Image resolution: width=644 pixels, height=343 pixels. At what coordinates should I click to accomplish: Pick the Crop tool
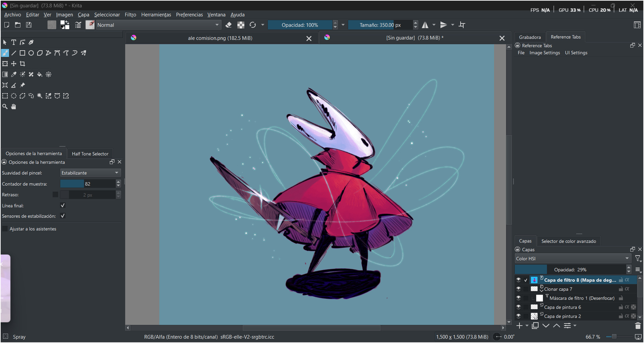[x=22, y=64]
